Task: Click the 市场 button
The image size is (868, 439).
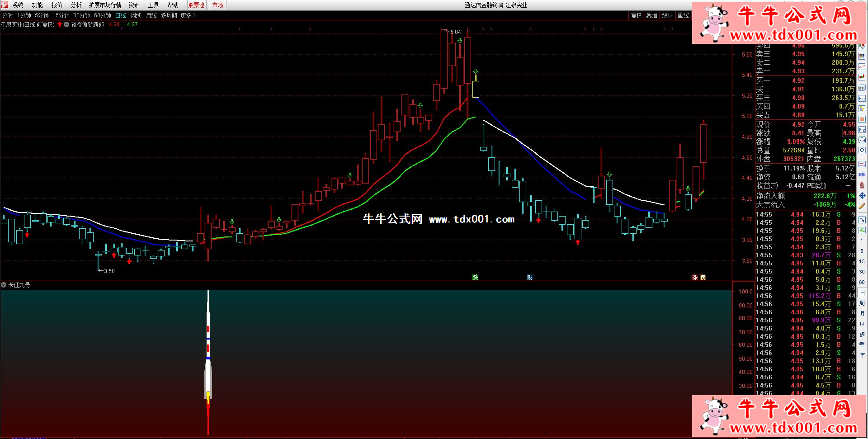Action: coord(218,5)
